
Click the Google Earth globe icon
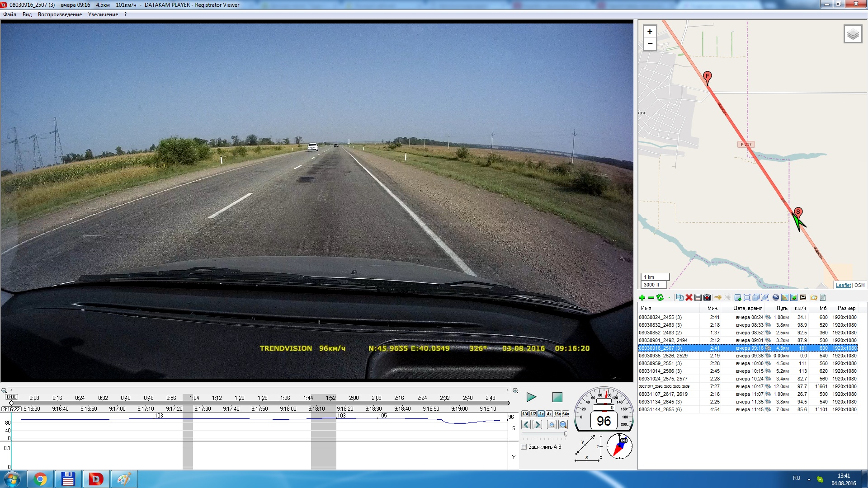click(x=776, y=297)
